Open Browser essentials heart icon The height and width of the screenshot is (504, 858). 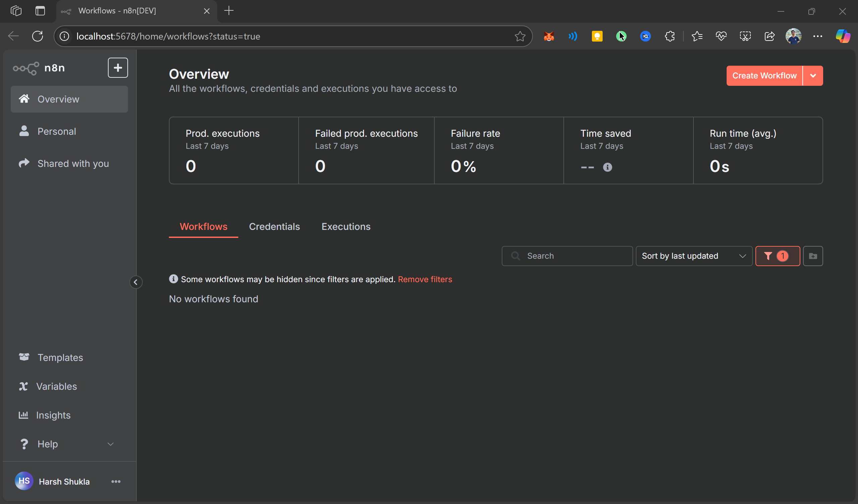721,36
